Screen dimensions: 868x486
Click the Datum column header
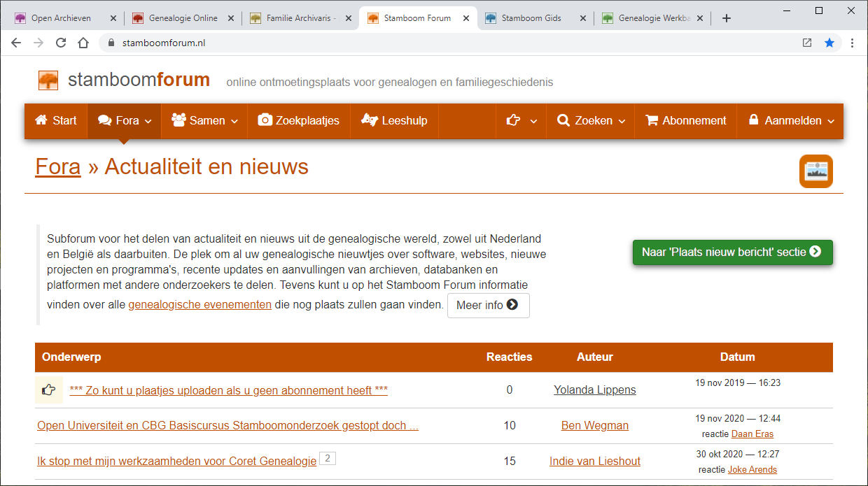click(738, 357)
